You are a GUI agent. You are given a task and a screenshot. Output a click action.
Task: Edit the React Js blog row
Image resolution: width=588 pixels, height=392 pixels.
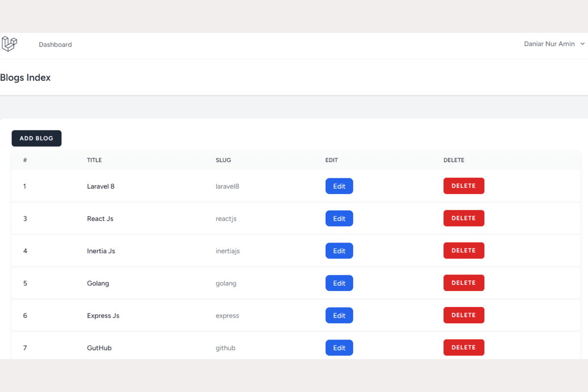click(x=339, y=219)
